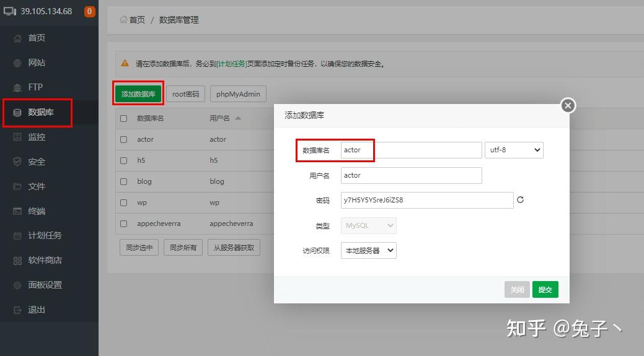Screen dimensions: 644x356
Task: Regenerate the password with the refresh icon
Action: click(521, 200)
